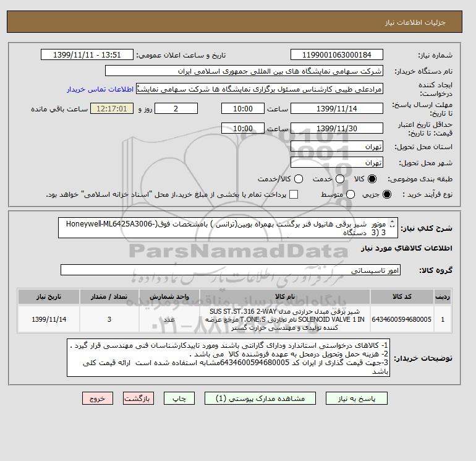The width and height of the screenshot is (476, 461).
Task: Click the remaining time 12:17:01 field
Action: pyautogui.click(x=112, y=108)
